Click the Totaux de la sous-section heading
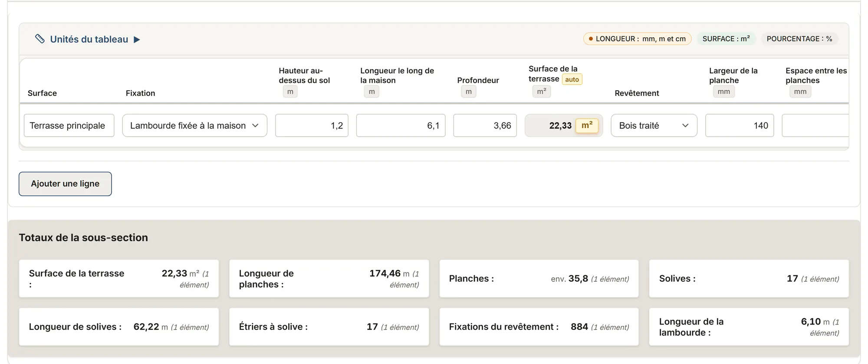 tap(83, 238)
